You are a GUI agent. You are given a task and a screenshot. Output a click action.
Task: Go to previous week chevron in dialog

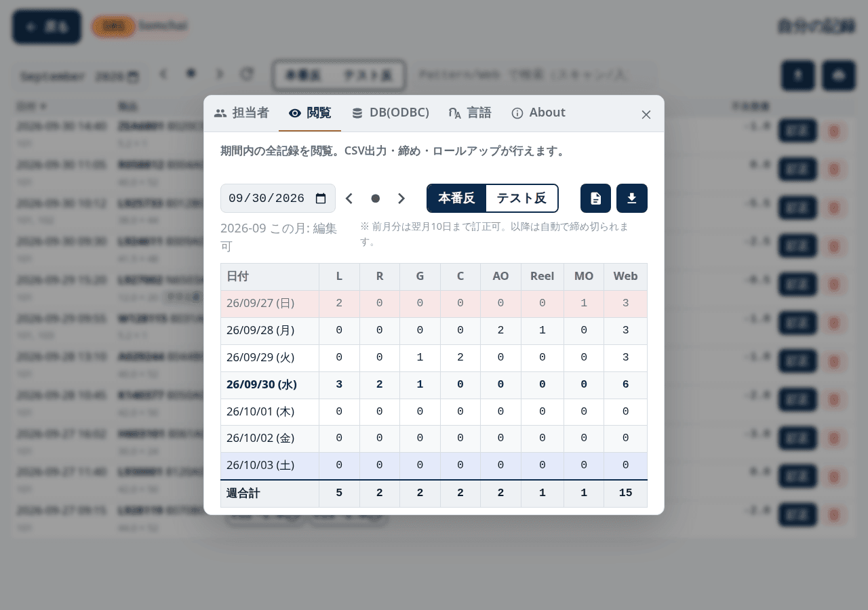coord(349,198)
